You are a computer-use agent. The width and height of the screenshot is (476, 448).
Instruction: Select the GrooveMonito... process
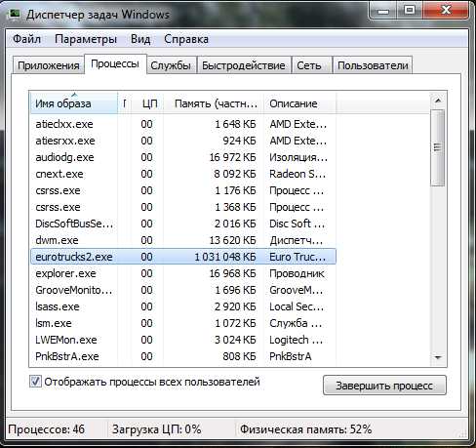coord(182,290)
